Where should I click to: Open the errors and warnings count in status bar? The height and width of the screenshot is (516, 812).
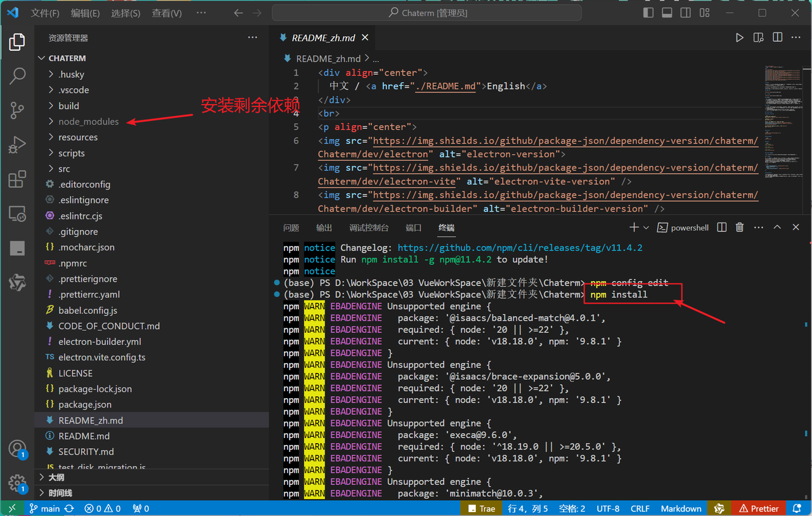click(103, 508)
